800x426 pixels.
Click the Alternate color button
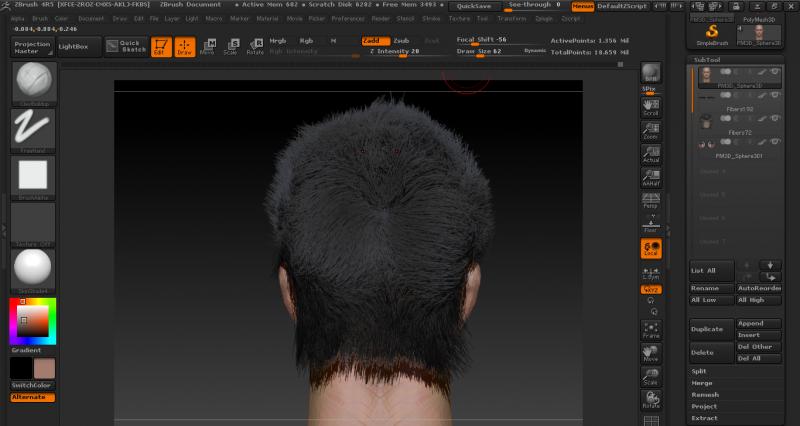(x=33, y=397)
